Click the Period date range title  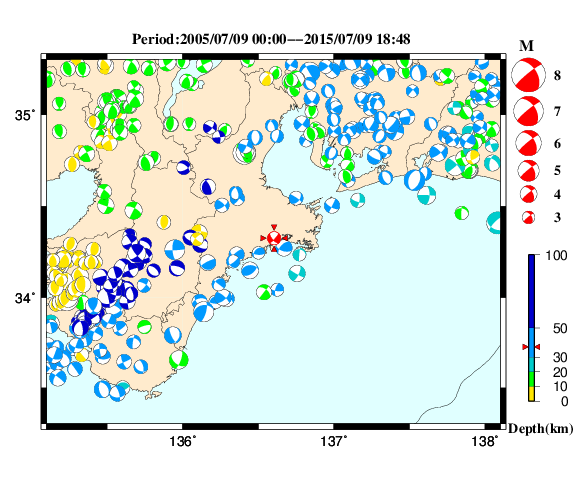(x=271, y=39)
